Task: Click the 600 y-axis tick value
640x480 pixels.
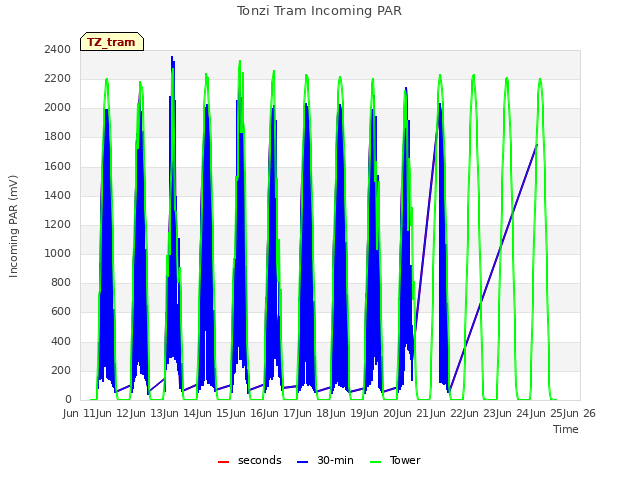Action: (61, 312)
